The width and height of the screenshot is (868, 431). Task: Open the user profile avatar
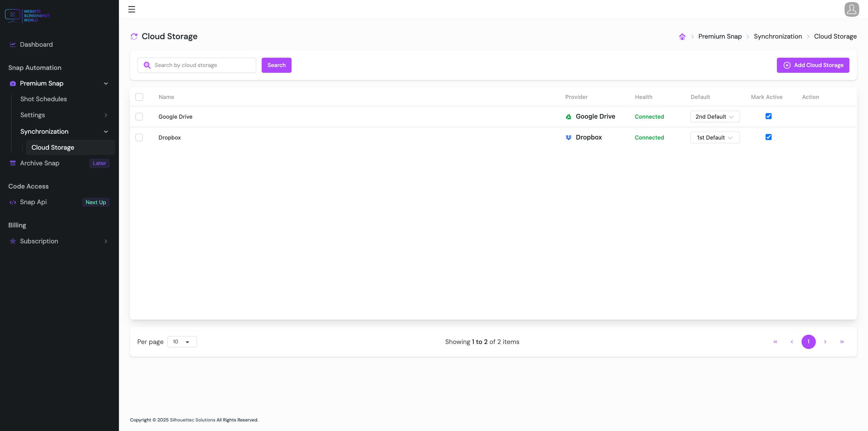click(851, 9)
